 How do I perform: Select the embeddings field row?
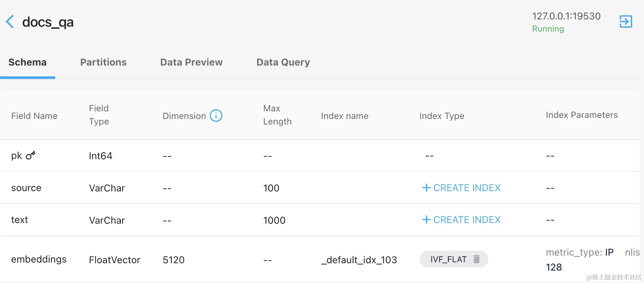pos(320,259)
